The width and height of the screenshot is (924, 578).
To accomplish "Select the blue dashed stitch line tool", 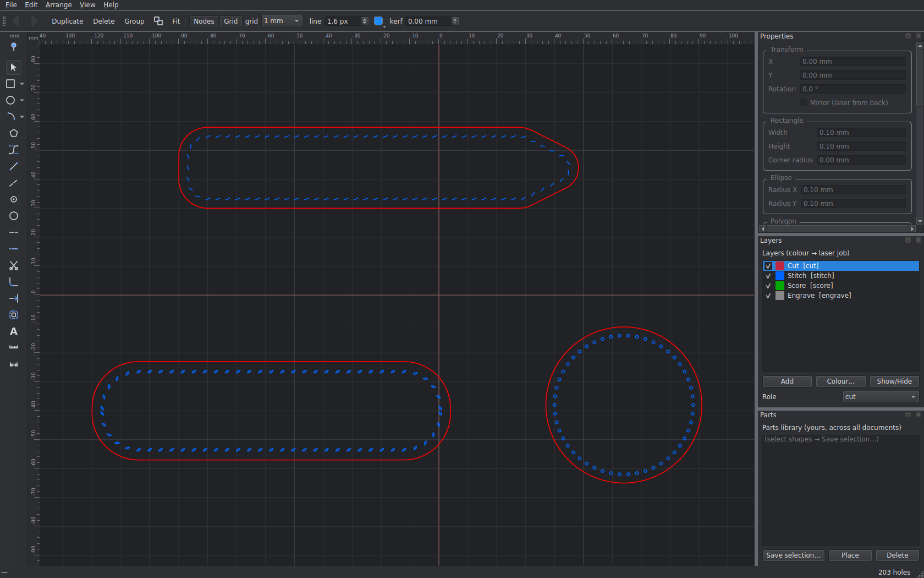I will tap(14, 249).
